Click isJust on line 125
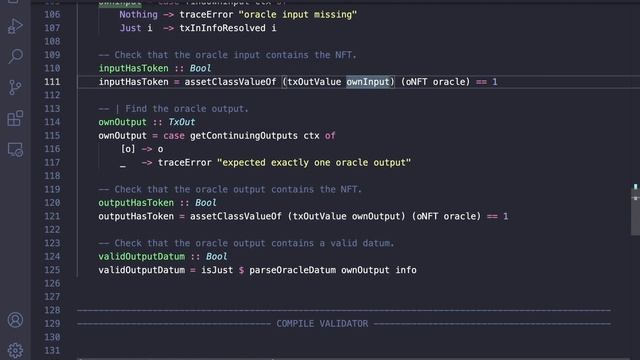Image resolution: width=640 pixels, height=360 pixels. click(x=217, y=270)
